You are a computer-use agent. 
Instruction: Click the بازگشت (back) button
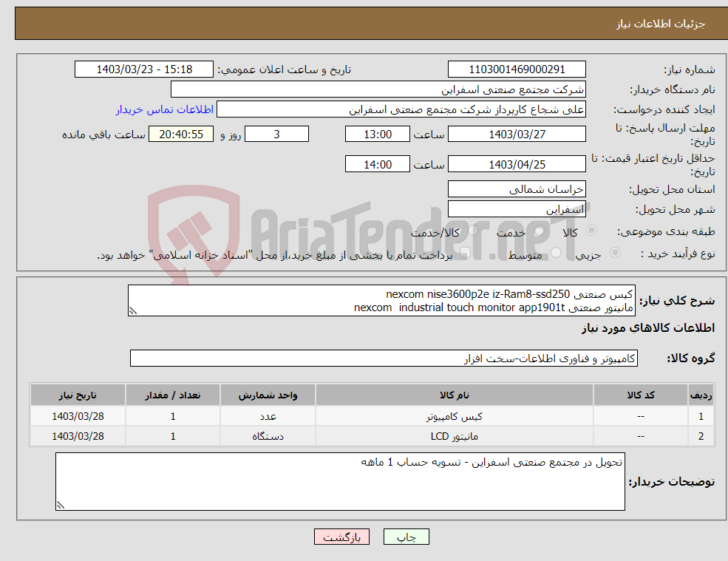(x=341, y=537)
